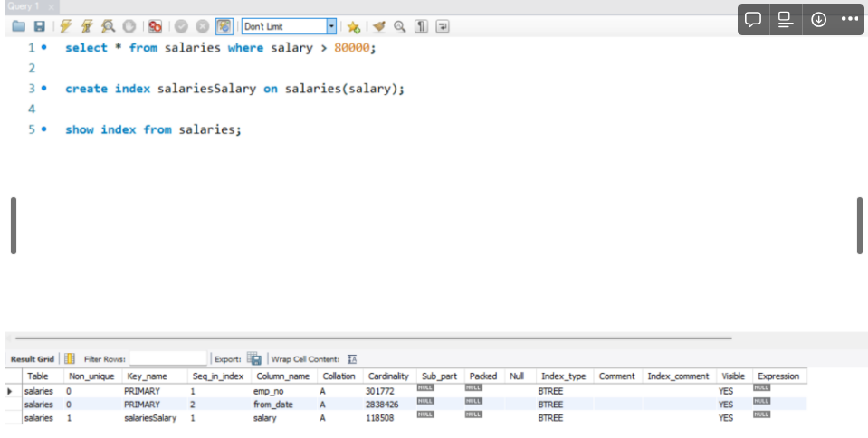Execute statement under cursor lightning icon
Viewport: 868px width, 438px height.
coord(87,26)
